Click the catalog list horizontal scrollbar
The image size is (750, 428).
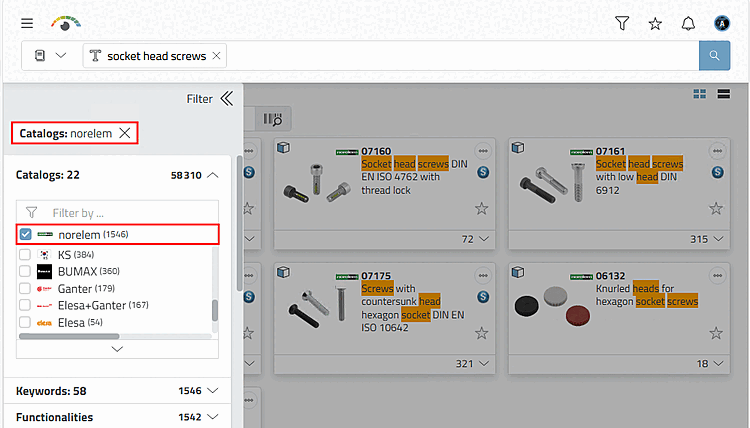pos(69,336)
